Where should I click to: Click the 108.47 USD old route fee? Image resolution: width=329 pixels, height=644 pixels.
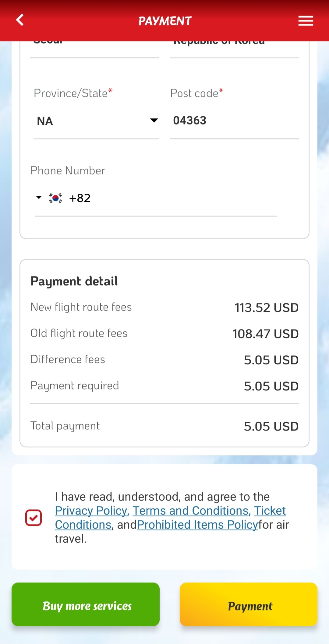265,334
